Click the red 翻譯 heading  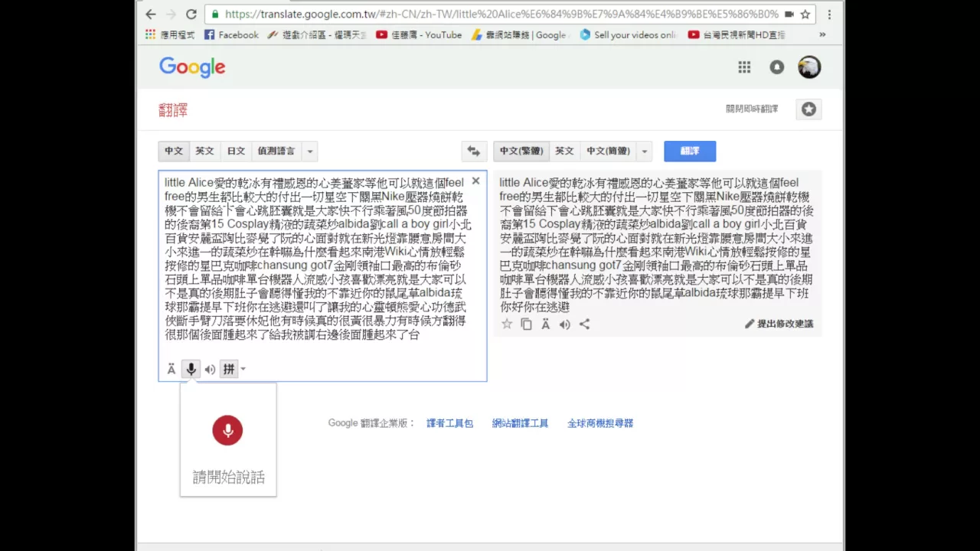tap(173, 110)
